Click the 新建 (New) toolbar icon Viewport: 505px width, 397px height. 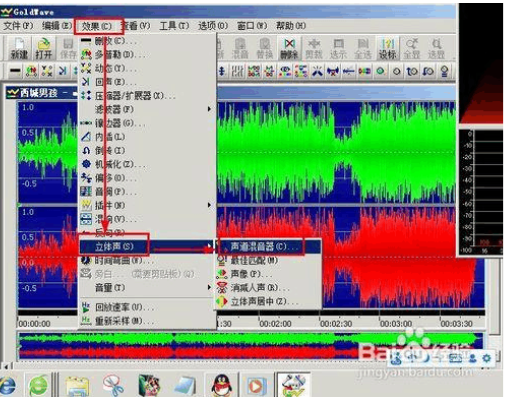19,49
